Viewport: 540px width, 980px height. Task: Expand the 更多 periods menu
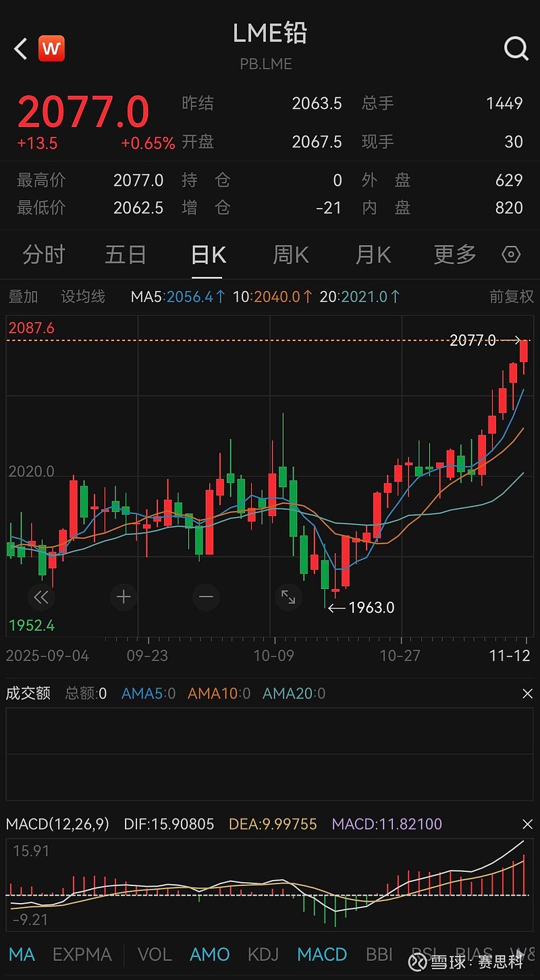click(x=455, y=255)
